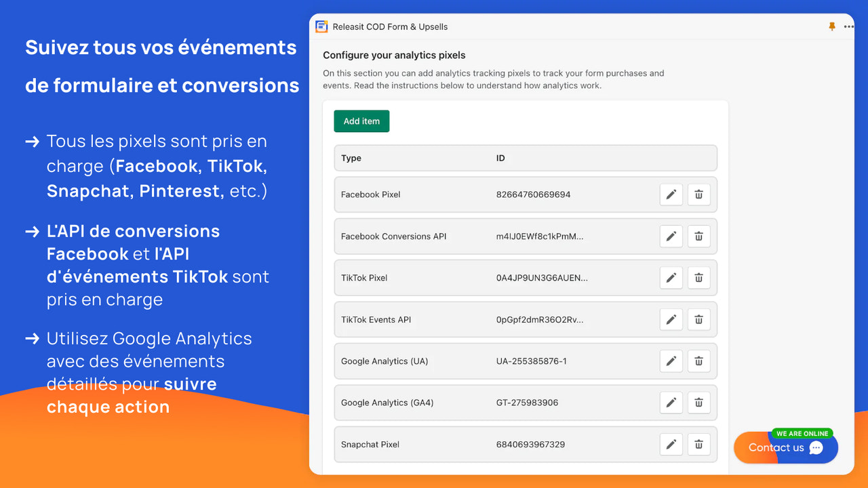Click the WE ARE ONLINE badge

pos(802,434)
